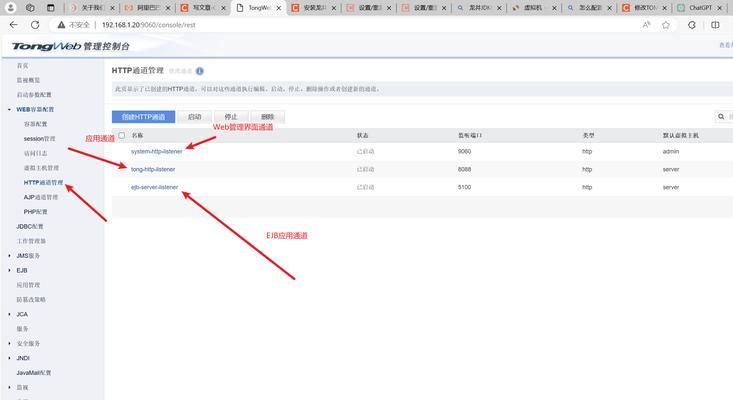Click the 创建HTTP通道 button

tap(144, 117)
